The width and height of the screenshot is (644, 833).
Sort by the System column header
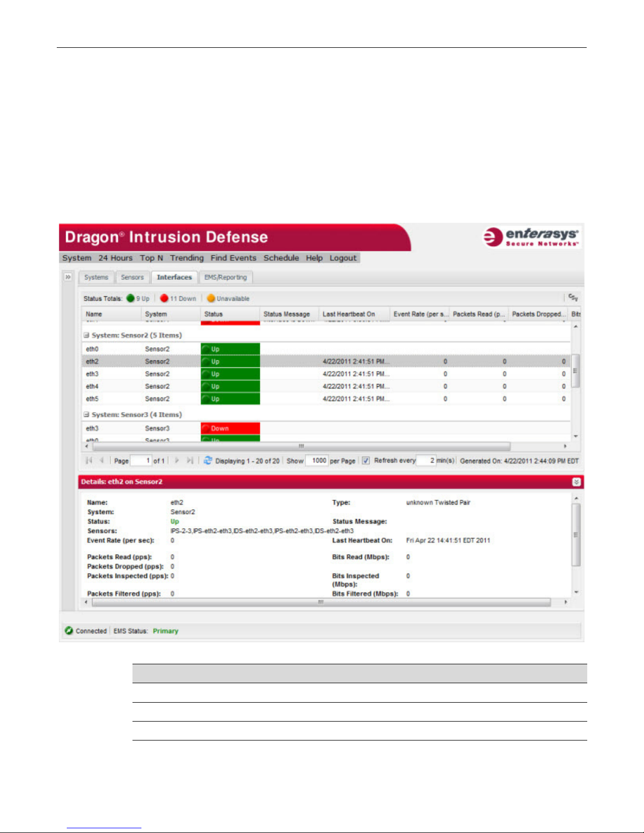click(171, 314)
